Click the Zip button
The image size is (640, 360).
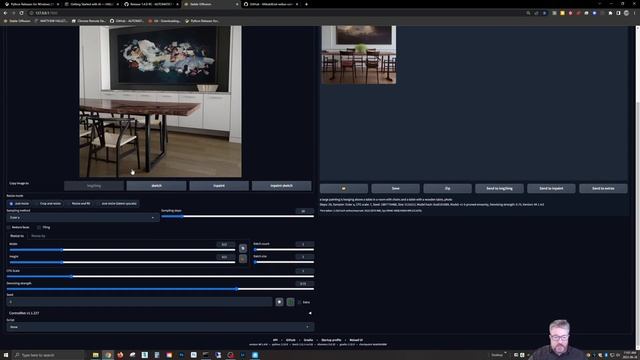click(x=447, y=188)
